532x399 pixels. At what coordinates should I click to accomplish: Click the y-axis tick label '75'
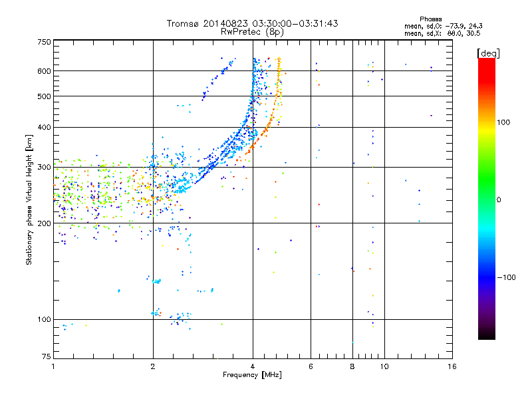coord(47,356)
